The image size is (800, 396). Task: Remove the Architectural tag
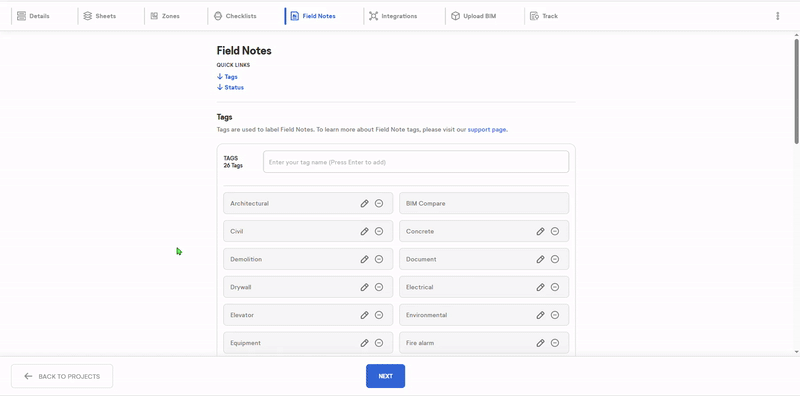(379, 203)
